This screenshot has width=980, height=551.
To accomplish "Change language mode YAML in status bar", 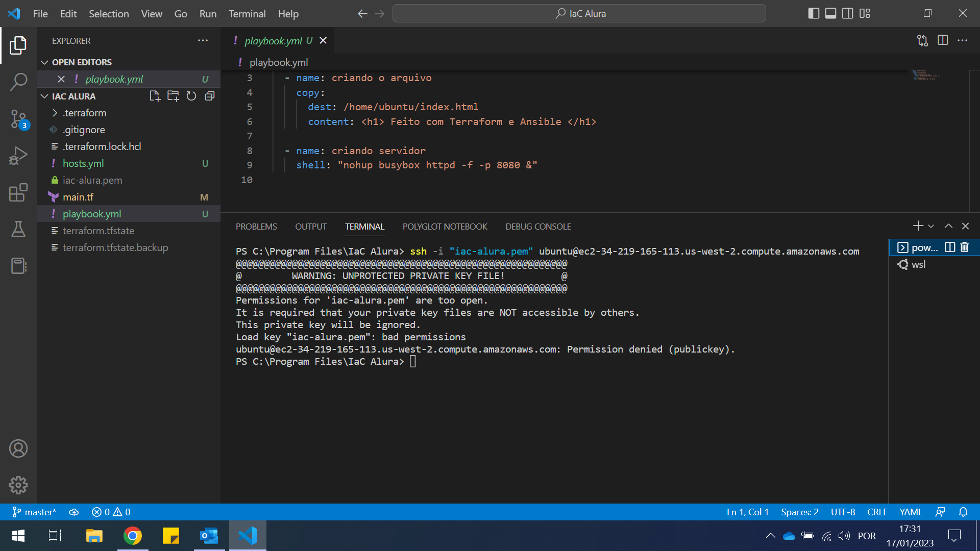I will coord(911,512).
